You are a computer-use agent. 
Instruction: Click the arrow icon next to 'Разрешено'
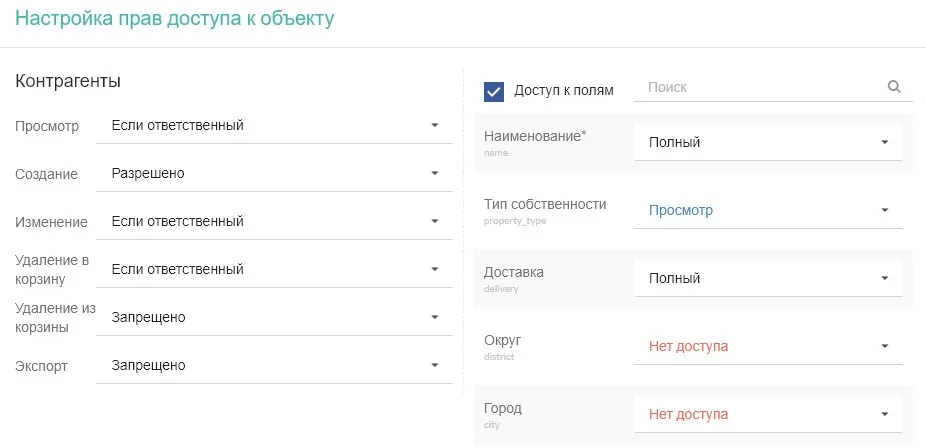point(434,173)
